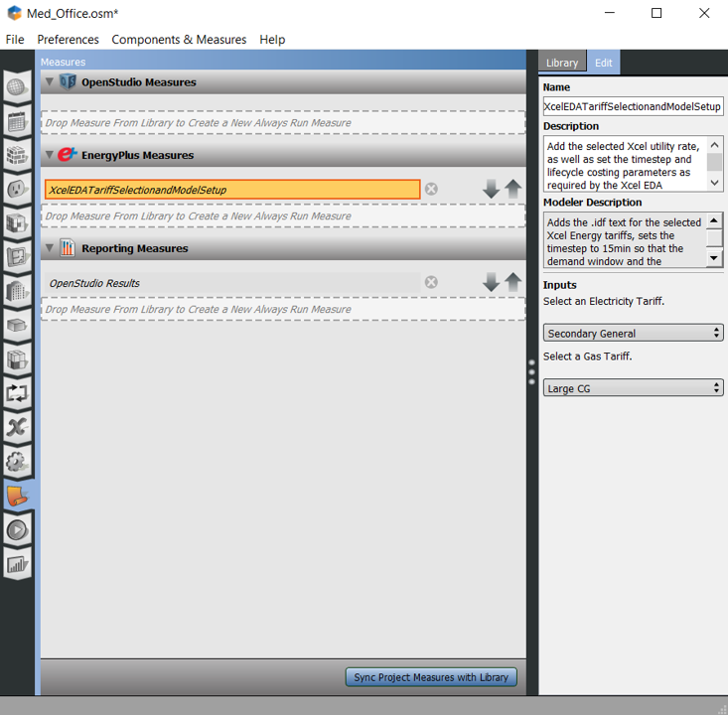Open the Constructions brick wall icon
728x715 pixels.
[17, 155]
